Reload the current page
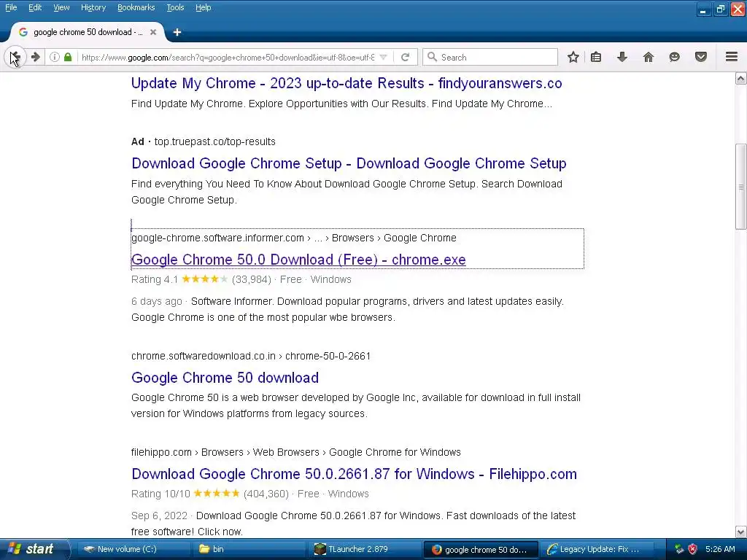The image size is (747, 560). coord(405,57)
